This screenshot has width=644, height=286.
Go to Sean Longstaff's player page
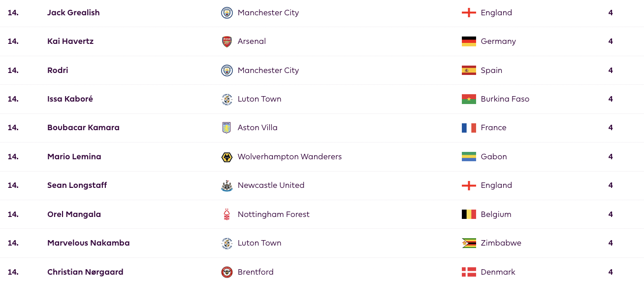click(x=77, y=185)
